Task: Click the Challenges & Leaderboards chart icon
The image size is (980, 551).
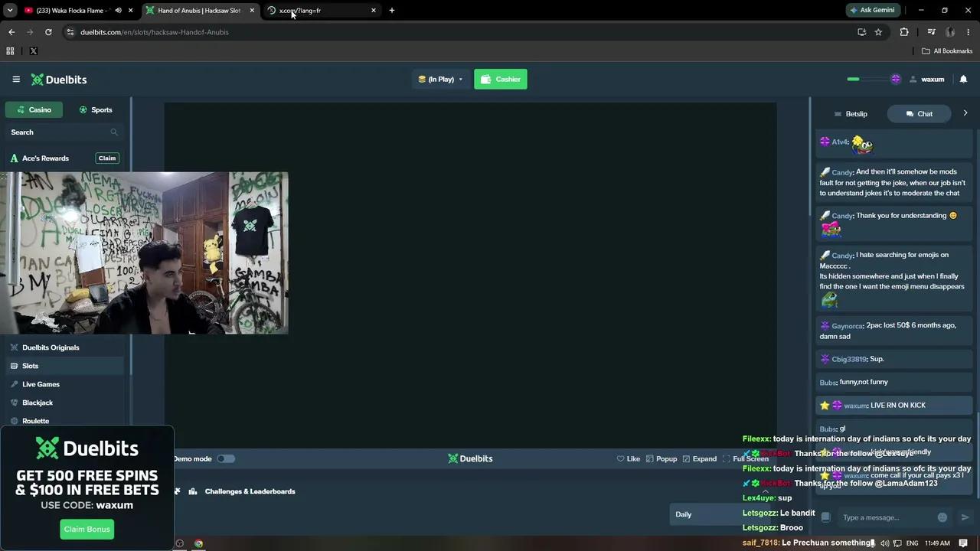Action: [x=193, y=491]
